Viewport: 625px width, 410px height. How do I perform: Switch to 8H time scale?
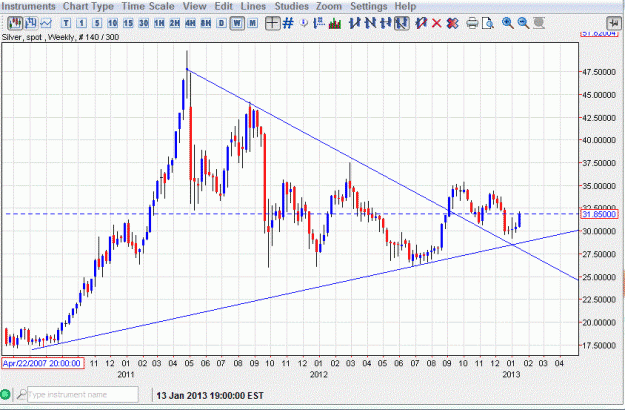(x=206, y=23)
